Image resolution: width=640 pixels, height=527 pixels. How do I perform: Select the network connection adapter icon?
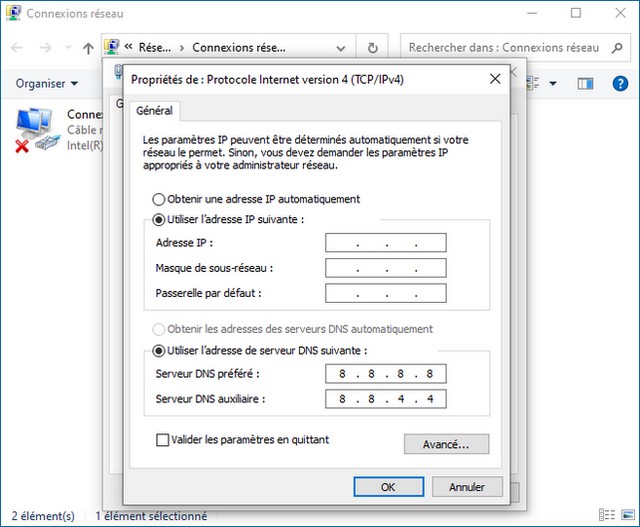(x=36, y=129)
